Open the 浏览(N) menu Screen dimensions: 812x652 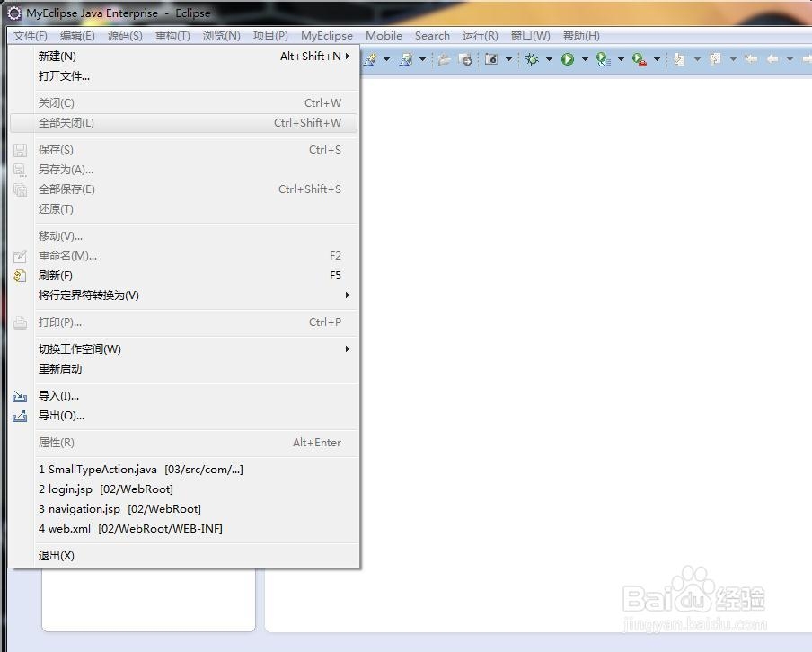221,36
